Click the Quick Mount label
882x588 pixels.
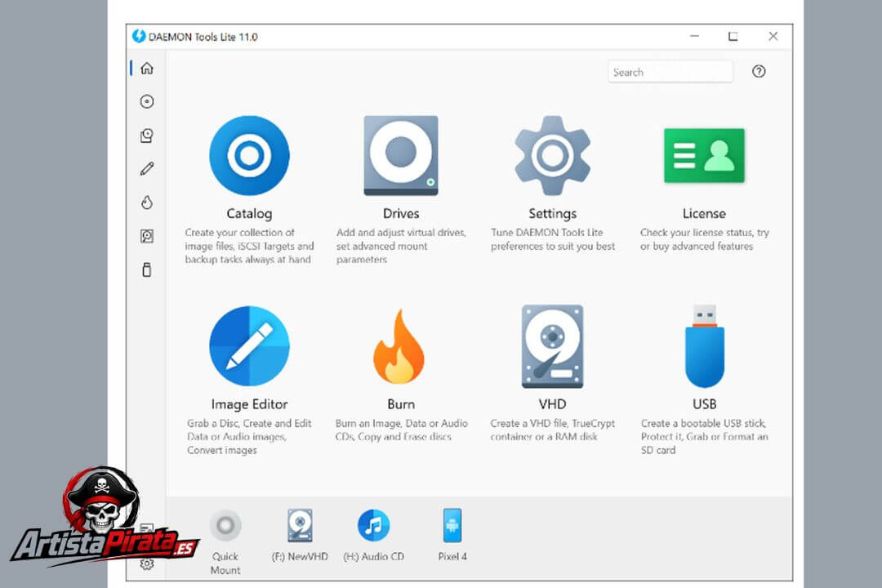(225, 563)
